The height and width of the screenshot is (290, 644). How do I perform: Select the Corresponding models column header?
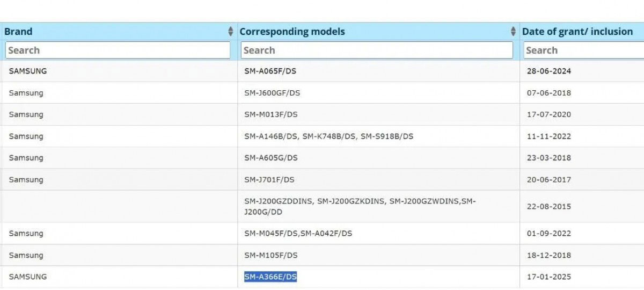(292, 32)
